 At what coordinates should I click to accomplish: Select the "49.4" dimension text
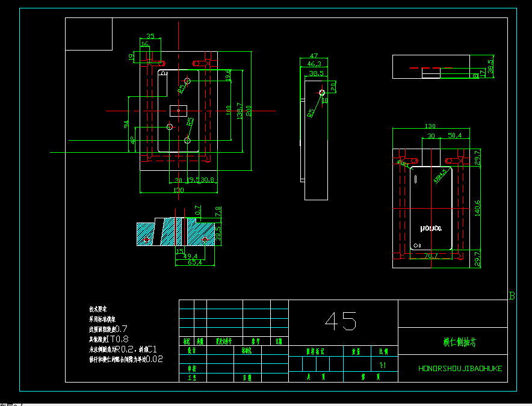(190, 256)
